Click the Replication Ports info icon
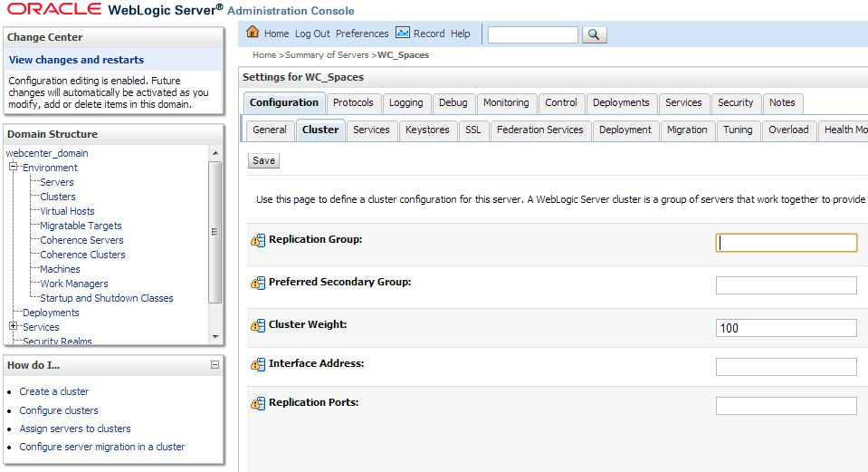This screenshot has width=868, height=472. tap(258, 403)
